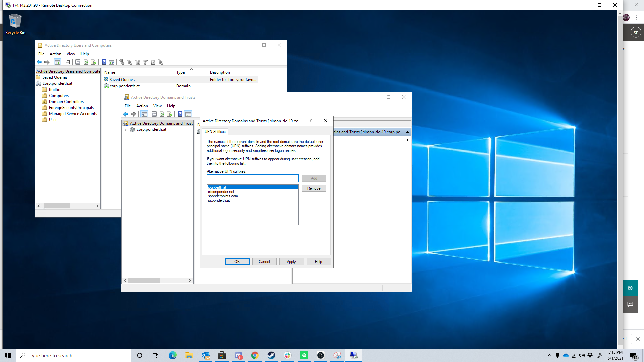Open Properties icon in Users and Computers toolbar
Screen dimensions: 644x362
[x=78, y=62]
